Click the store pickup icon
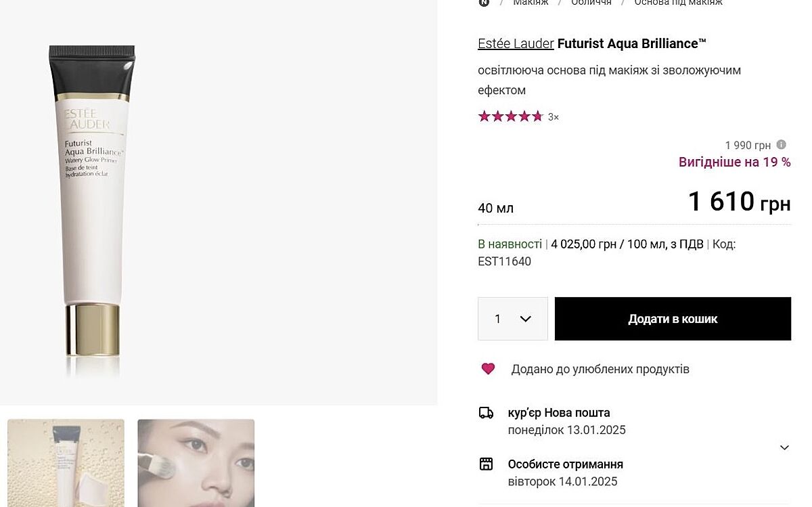 pos(486,464)
